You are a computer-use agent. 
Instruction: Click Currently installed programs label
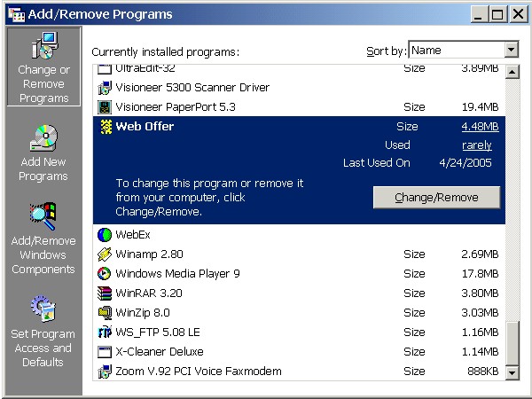(166, 52)
